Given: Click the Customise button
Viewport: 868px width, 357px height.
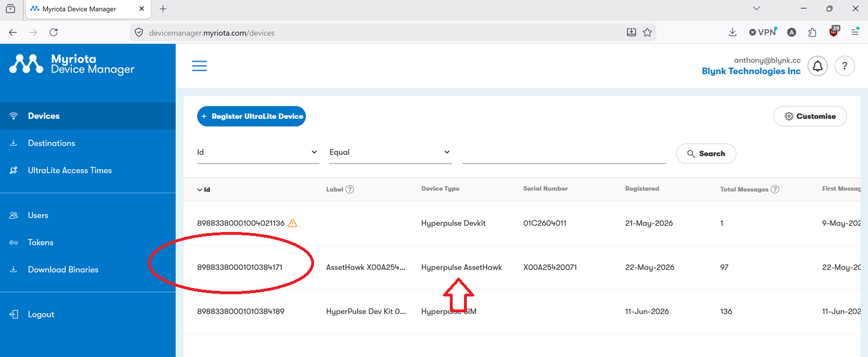Looking at the screenshot, I should coord(810,116).
